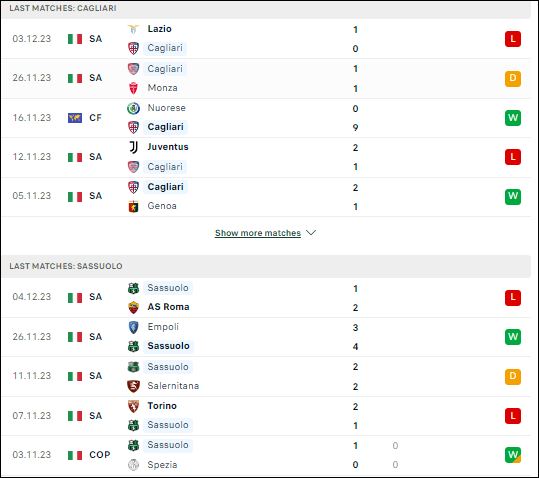Open Show more matches link
This screenshot has height=478, width=539.
258,233
